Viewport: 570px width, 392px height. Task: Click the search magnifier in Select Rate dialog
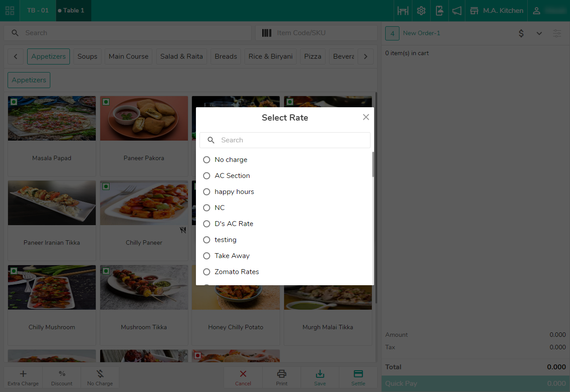(211, 140)
